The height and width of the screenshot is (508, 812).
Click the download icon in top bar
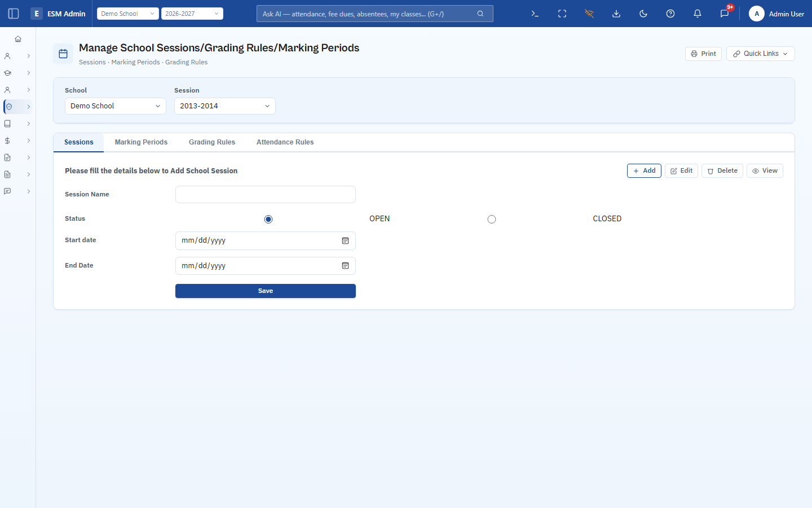tap(616, 14)
